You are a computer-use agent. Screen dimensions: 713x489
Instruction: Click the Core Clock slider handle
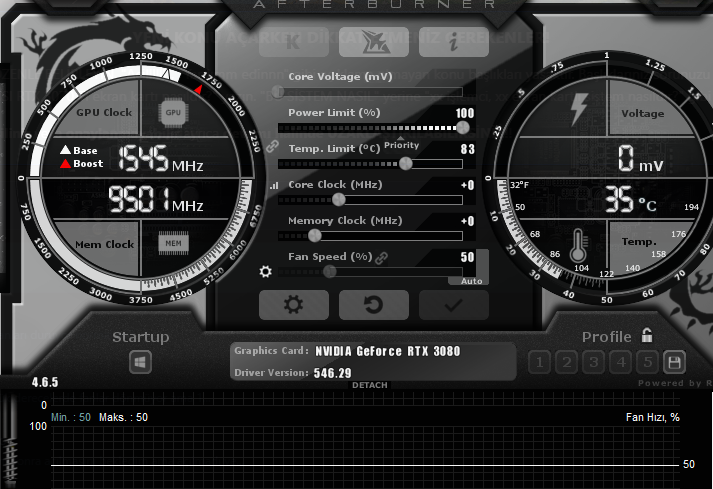point(338,200)
